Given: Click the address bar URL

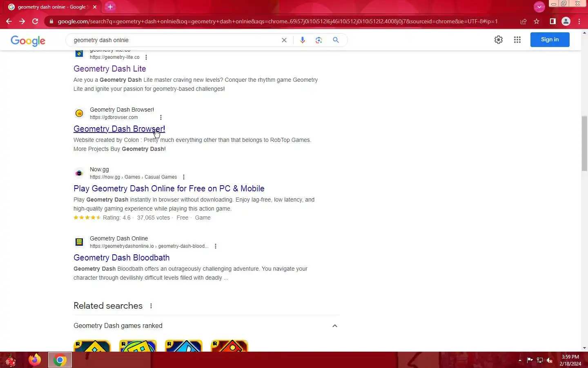Looking at the screenshot, I should [278, 21].
